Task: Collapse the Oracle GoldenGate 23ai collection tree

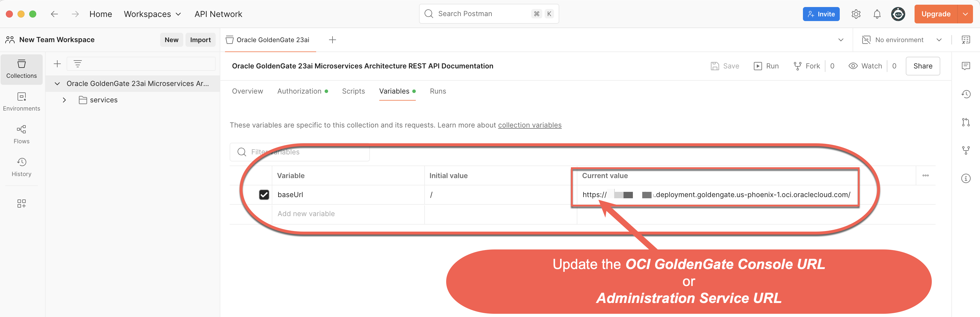Action: (57, 83)
